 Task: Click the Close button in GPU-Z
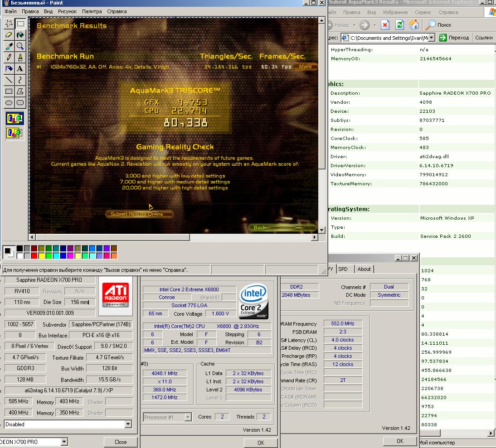pos(121,442)
